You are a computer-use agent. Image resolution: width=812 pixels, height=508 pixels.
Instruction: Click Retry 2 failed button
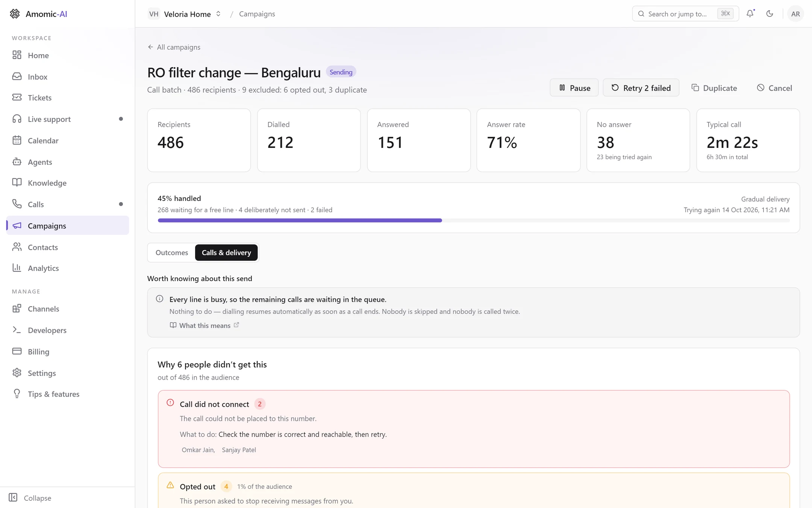[x=641, y=88]
